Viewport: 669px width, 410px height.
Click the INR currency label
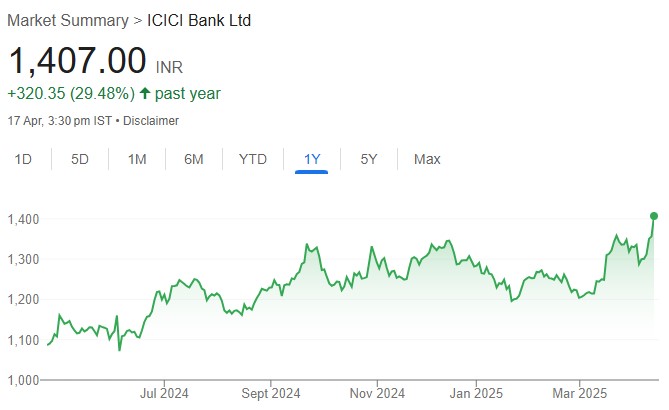[169, 67]
